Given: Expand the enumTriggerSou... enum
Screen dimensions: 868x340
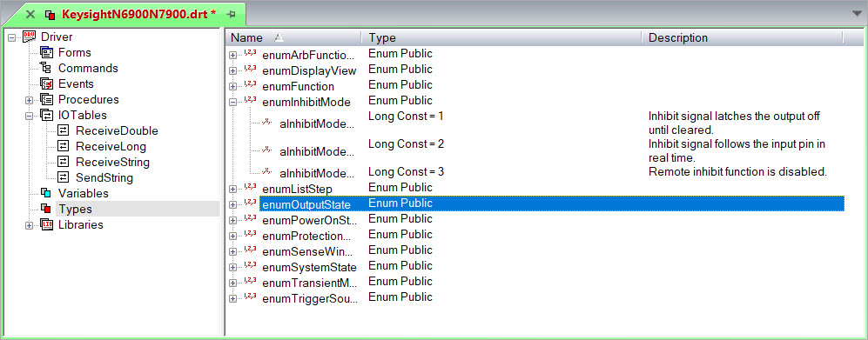Looking at the screenshot, I should (x=233, y=298).
